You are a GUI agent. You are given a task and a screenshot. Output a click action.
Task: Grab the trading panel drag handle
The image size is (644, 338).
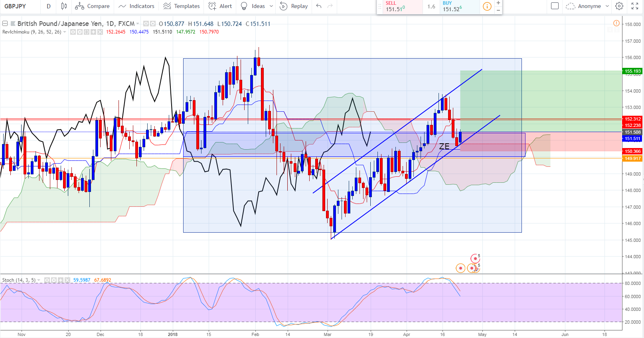[x=380, y=6]
